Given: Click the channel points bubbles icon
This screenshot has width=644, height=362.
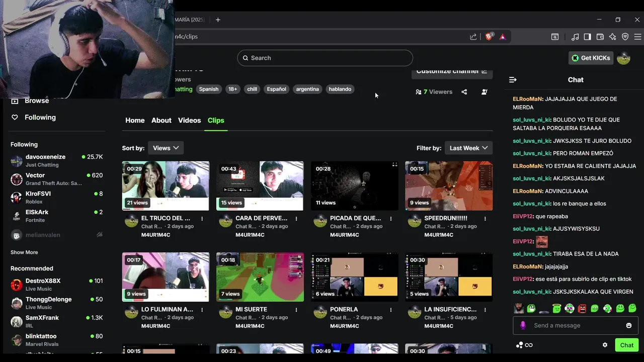Looking at the screenshot, I should point(520,345).
